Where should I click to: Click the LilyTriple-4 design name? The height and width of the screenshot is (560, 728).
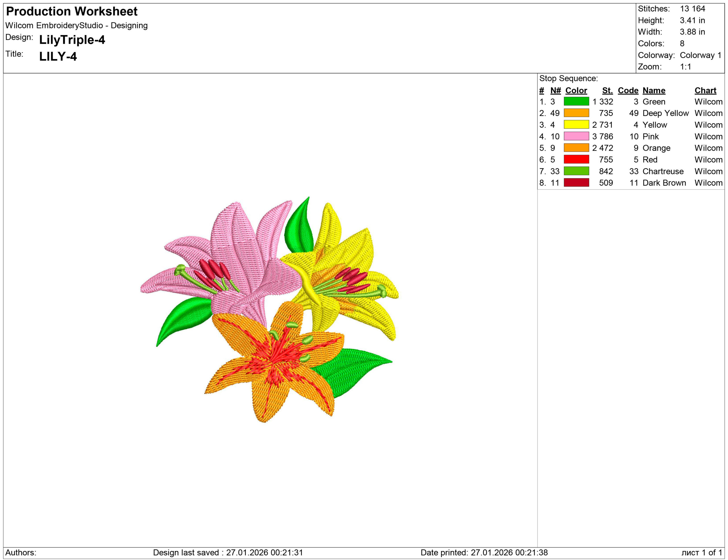click(x=72, y=40)
